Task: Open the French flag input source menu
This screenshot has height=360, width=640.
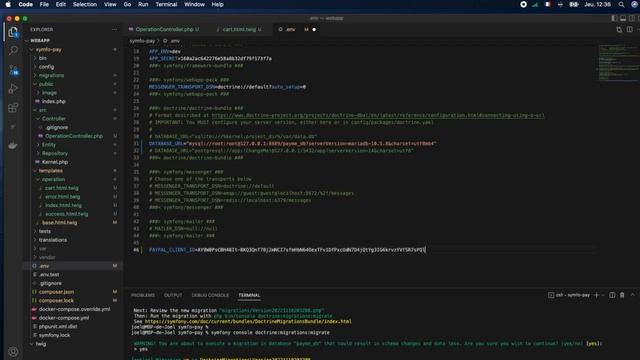Action: click(x=548, y=4)
